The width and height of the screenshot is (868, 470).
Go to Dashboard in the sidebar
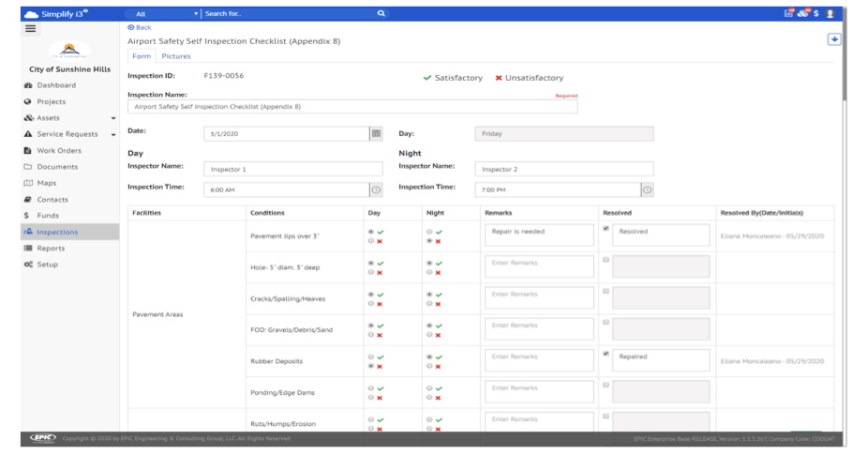click(x=56, y=85)
